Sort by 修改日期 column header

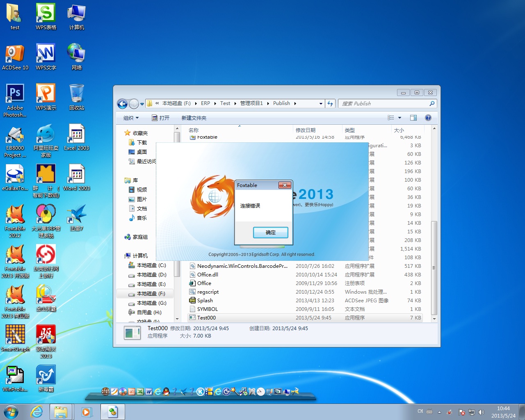(306, 130)
